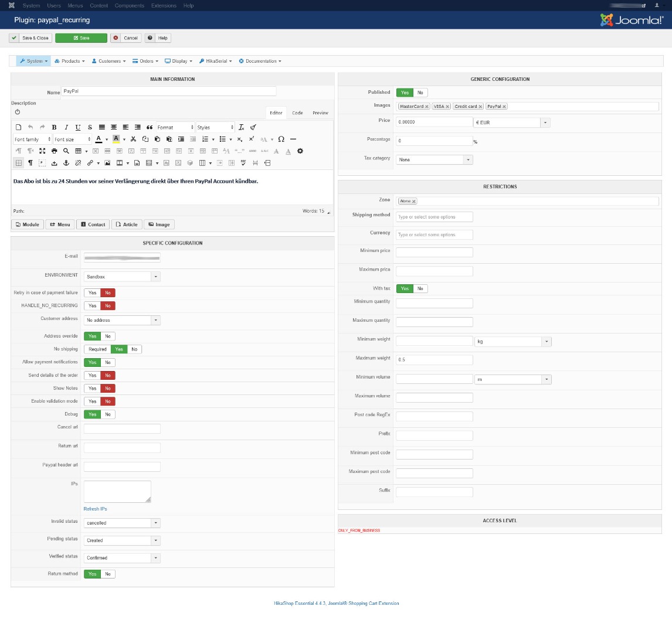Viewport: 672px width, 633px height.
Task: Click the Joomla logo icon in top bar
Action: coord(12,5)
